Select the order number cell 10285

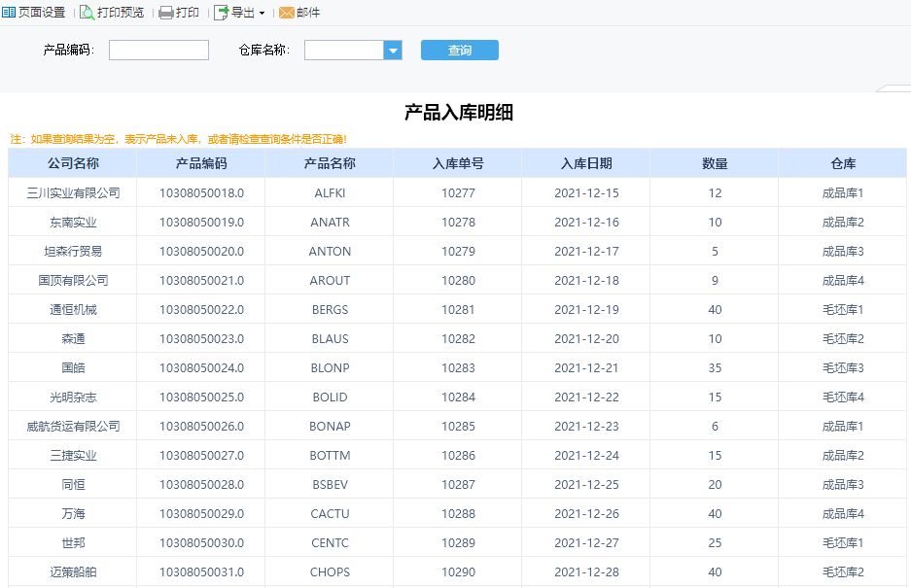coord(458,426)
